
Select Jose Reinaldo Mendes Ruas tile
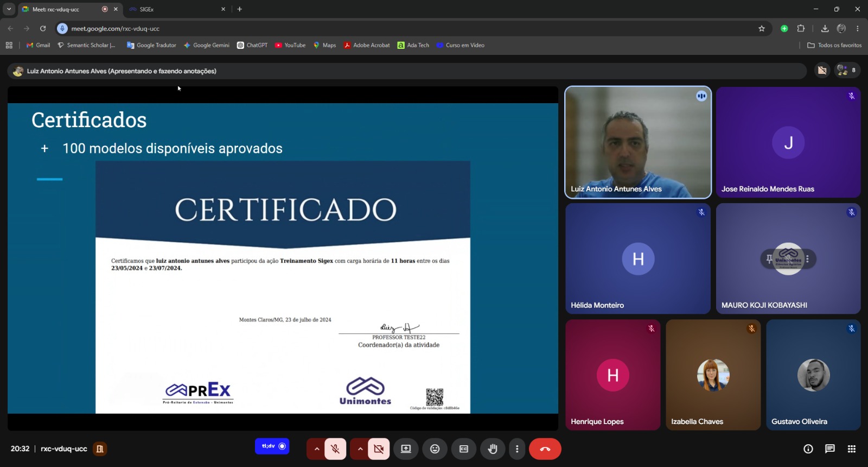788,142
